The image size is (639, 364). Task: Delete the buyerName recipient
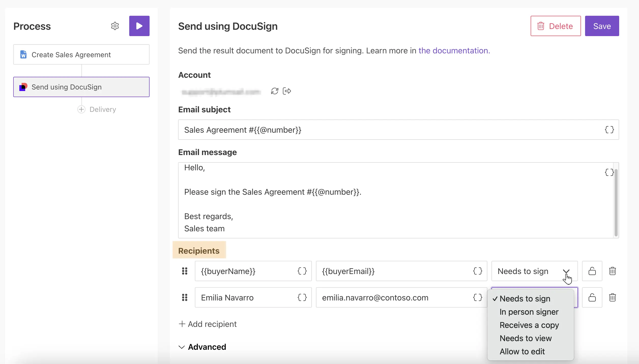[612, 271]
